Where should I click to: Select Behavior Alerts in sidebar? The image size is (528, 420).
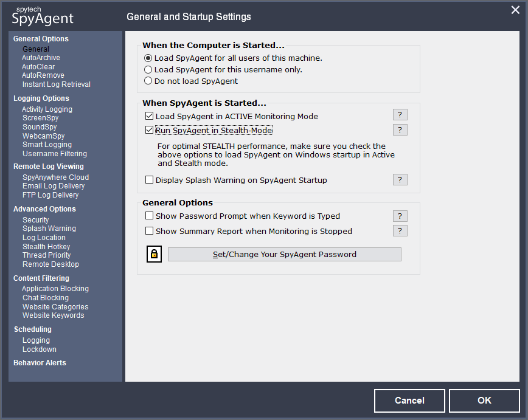coord(40,363)
